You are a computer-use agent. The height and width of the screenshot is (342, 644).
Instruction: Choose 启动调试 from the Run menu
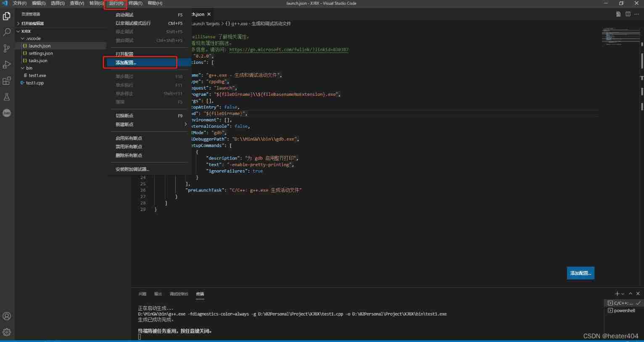148,15
